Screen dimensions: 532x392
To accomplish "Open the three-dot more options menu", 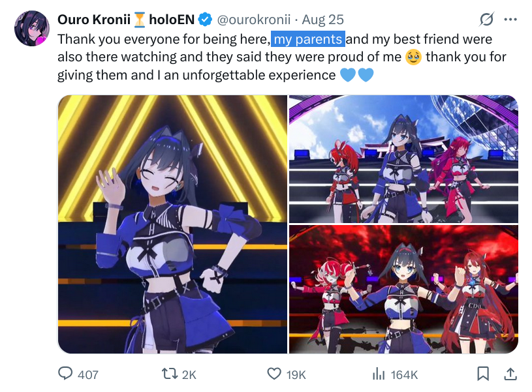I will tap(510, 20).
